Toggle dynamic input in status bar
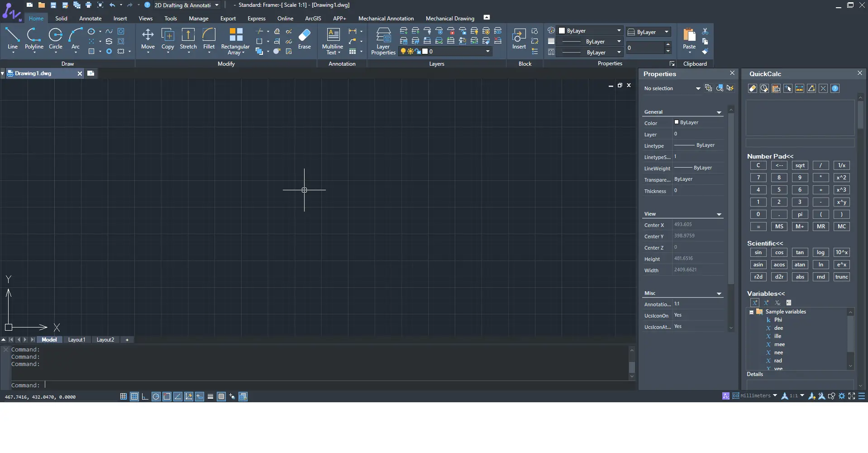This screenshot has height=453, width=868. coord(200,396)
